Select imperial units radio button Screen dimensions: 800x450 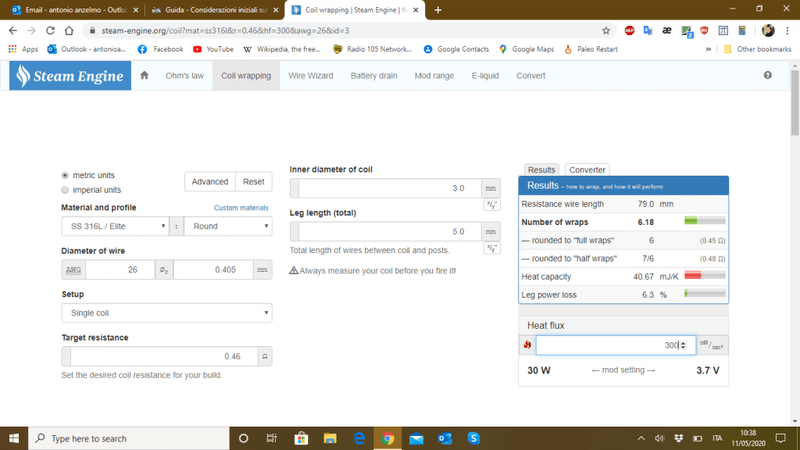point(65,190)
